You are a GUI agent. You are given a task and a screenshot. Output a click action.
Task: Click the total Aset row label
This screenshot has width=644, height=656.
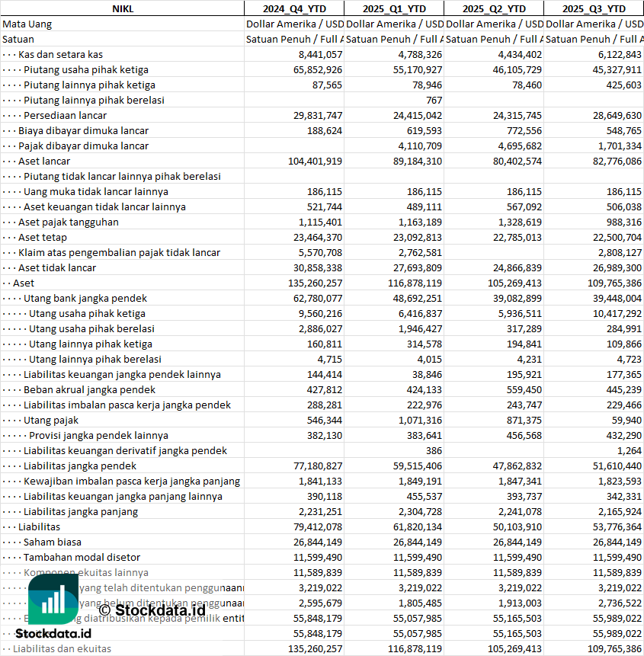[x=24, y=283]
